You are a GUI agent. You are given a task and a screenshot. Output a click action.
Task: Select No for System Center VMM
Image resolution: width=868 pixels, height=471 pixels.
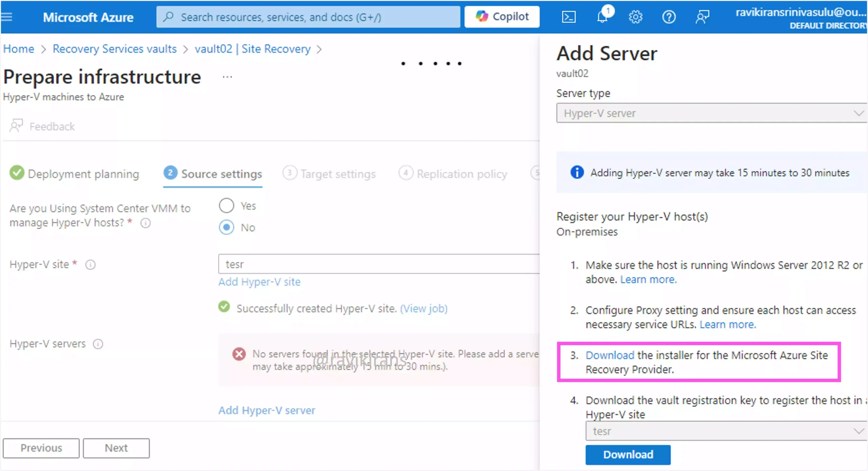coord(226,227)
